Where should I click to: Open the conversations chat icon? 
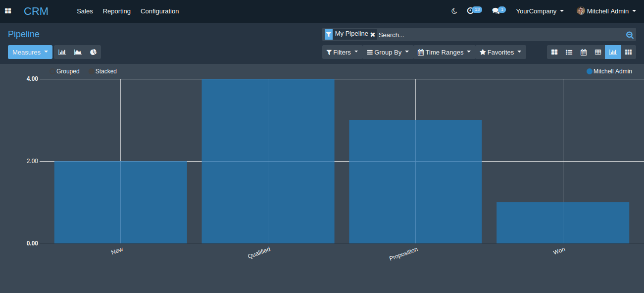495,11
